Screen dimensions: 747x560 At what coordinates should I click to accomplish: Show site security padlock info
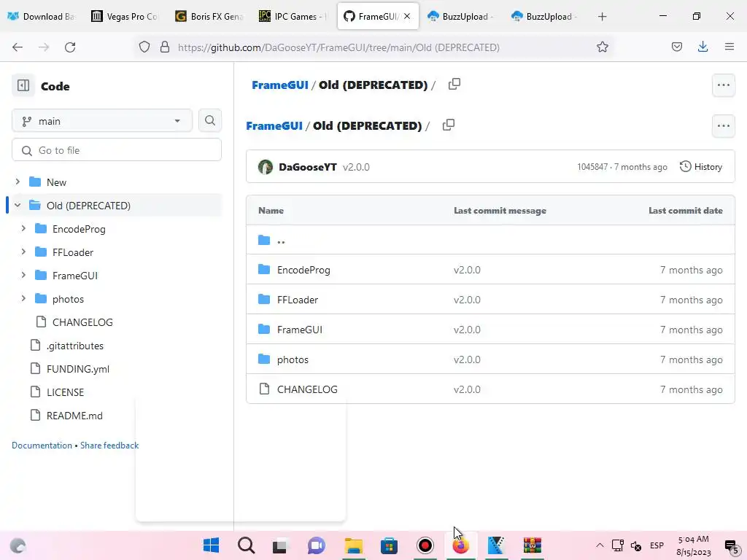tap(165, 47)
